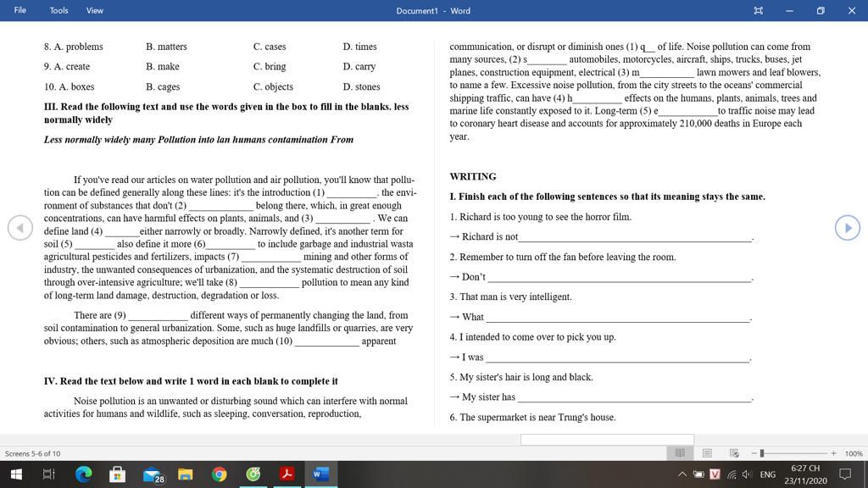Click the WRITING heading
This screenshot has width=868, height=488.
pos(473,176)
